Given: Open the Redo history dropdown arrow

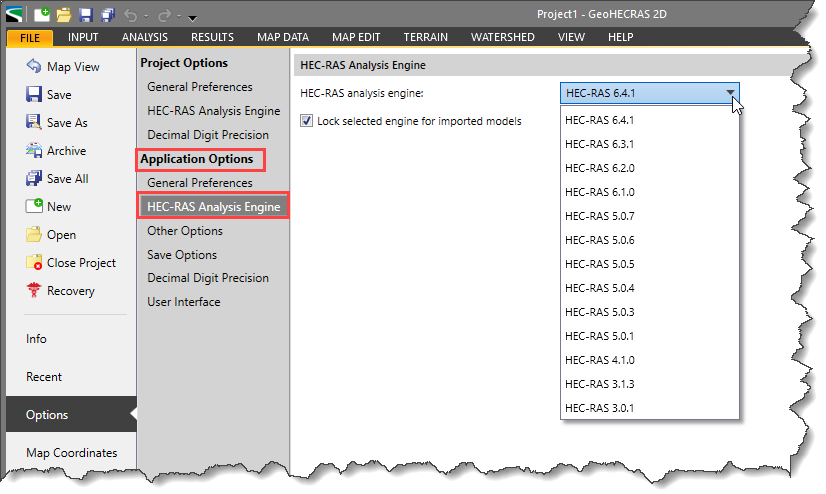Looking at the screenshot, I should 180,16.
